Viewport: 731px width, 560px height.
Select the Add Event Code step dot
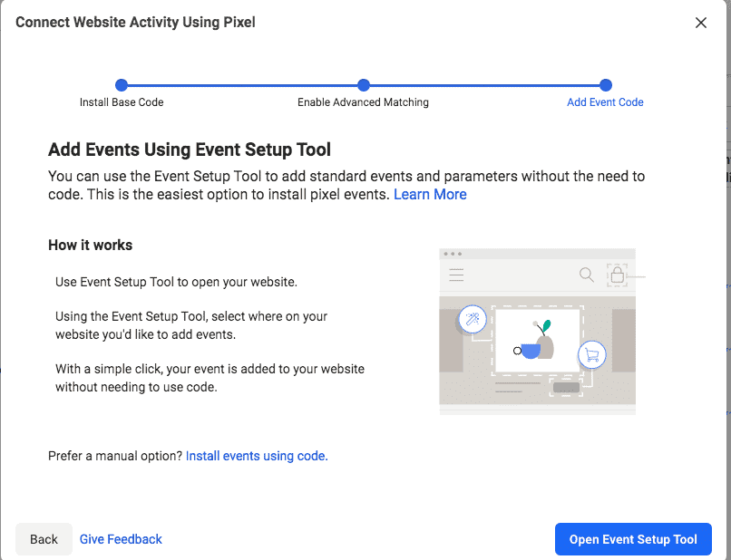(605, 85)
